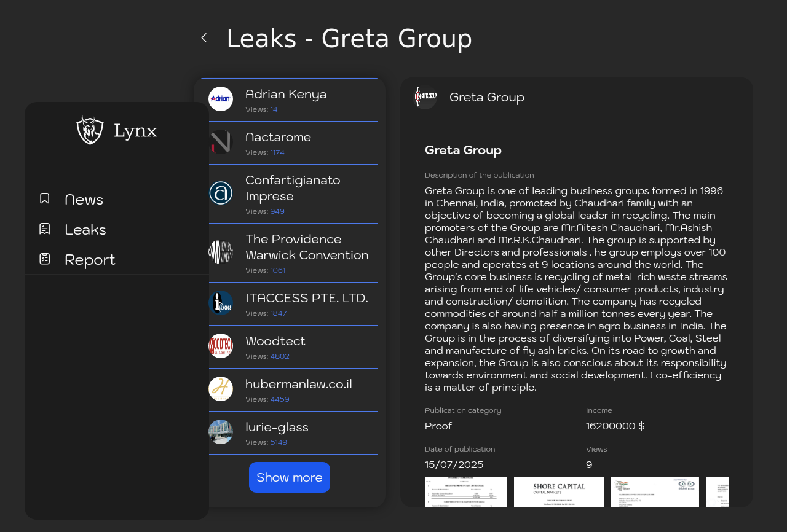
Task: Click the lurie-glass view count 5149
Action: point(279,442)
